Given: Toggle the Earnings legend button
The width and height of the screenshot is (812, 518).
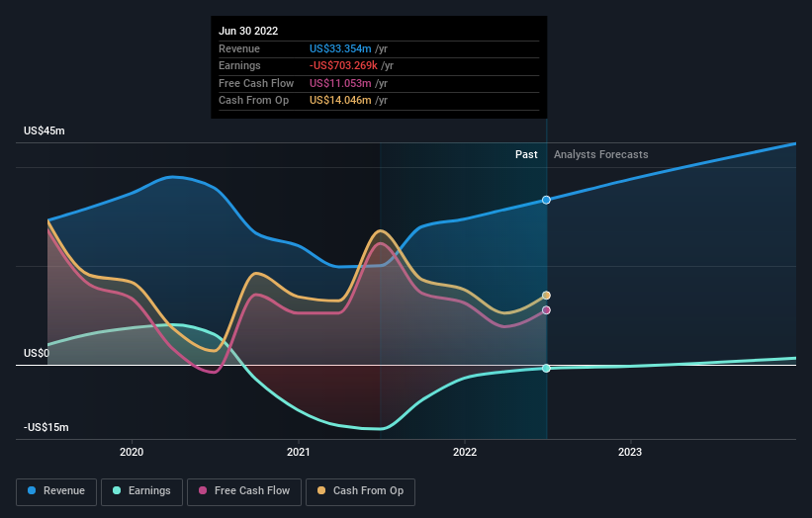Looking at the screenshot, I should (141, 491).
